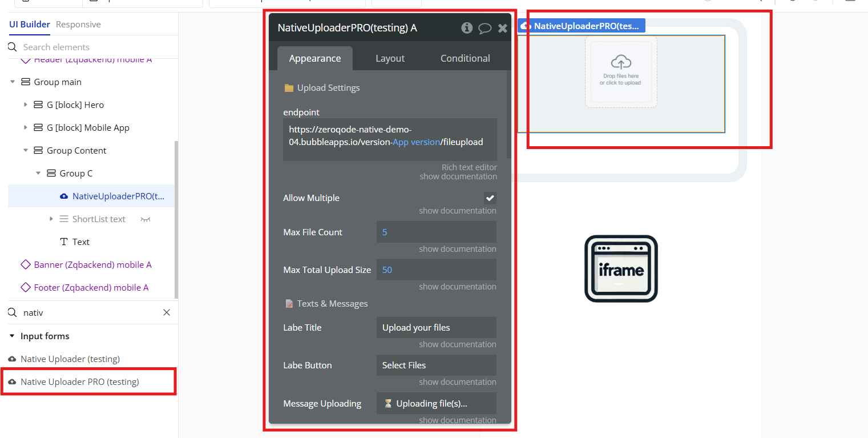Click the G [block] Mobile App group icon

38,127
